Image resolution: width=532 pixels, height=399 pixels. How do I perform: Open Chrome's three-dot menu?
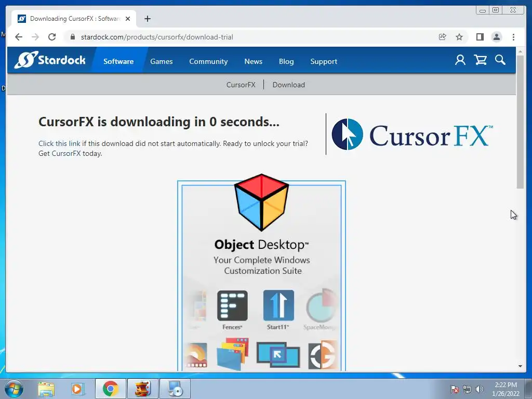click(x=513, y=37)
